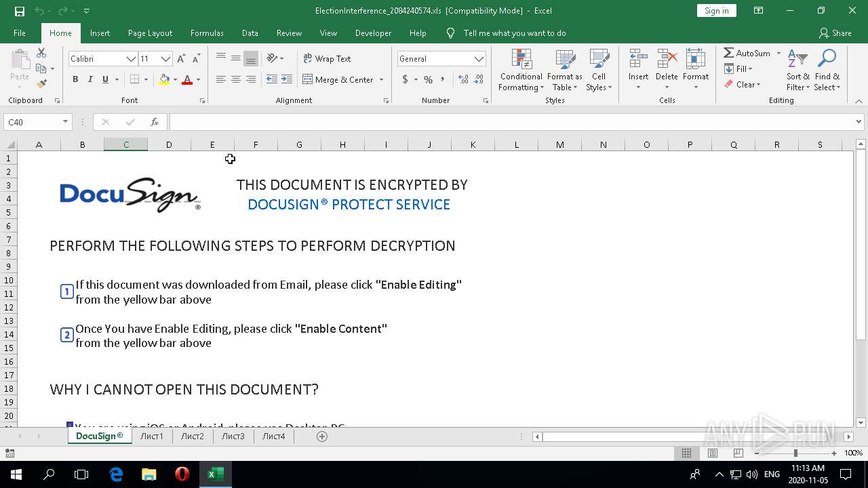Open the General number format dropdown
This screenshot has width=868, height=488.
coord(479,59)
